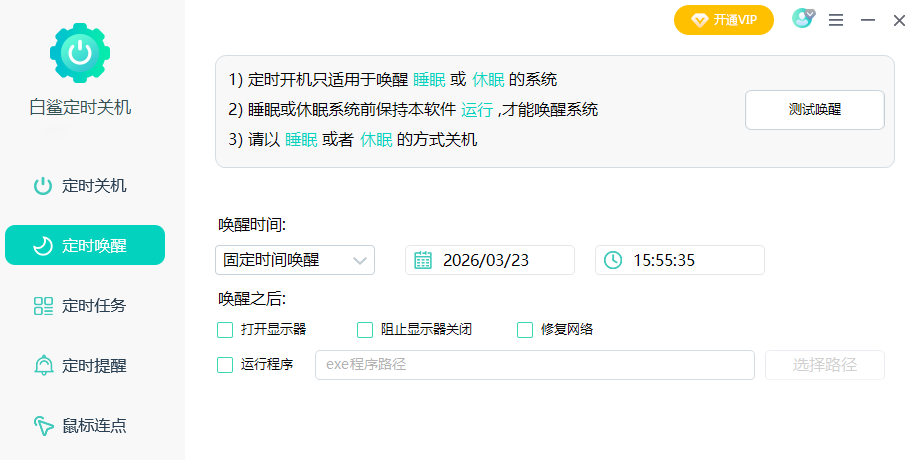
Task: Open the hamburger menu icon
Action: pyautogui.click(x=836, y=20)
